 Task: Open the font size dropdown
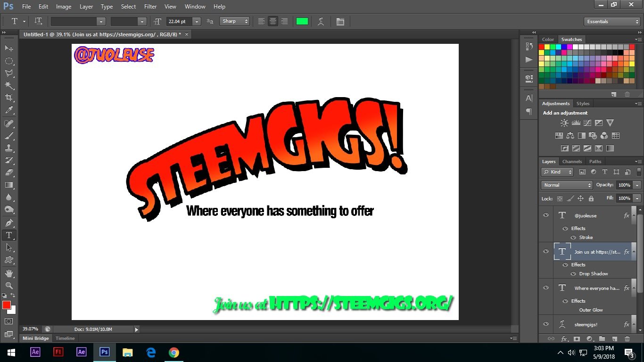197,21
